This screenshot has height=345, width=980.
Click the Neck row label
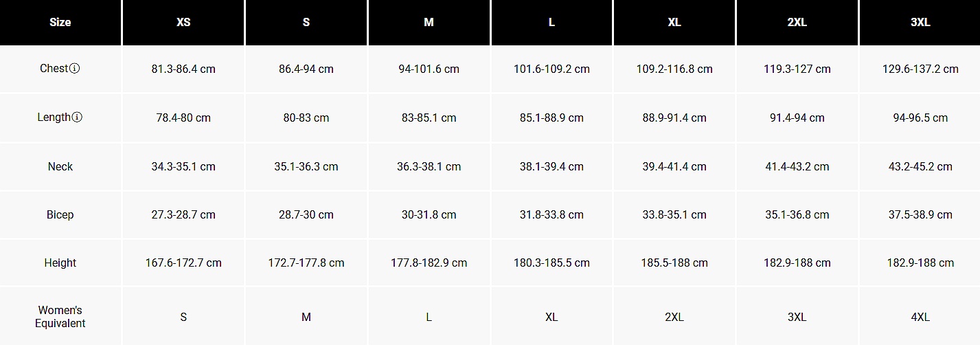[60, 166]
